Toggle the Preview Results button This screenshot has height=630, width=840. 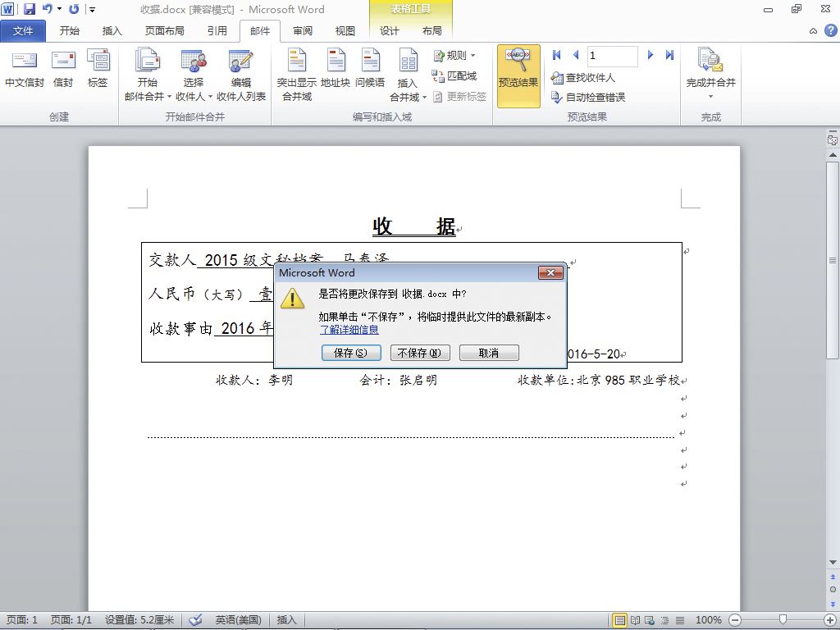518,75
